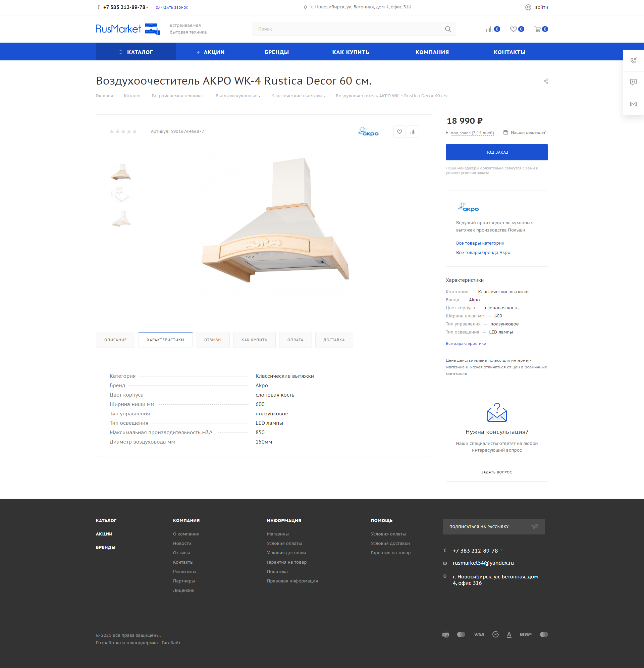Expand the Классические вытяжки breadcrumb dropdown
Screen dimensions: 644x668
[324, 96]
